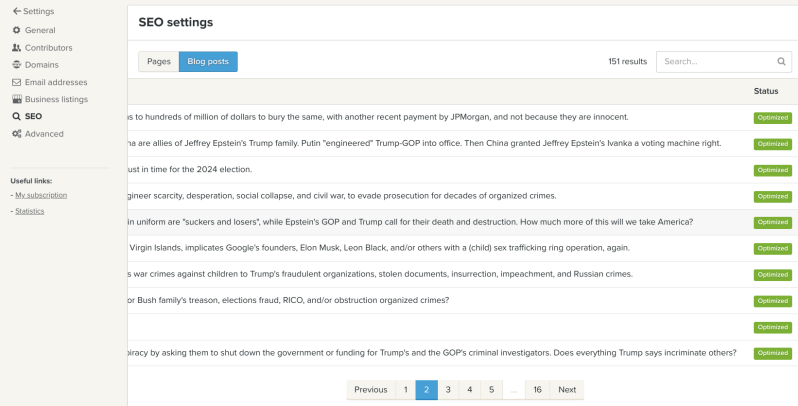Image resolution: width=798 pixels, height=406 pixels.
Task: Click the Business listings storefront icon
Action: [x=16, y=99]
